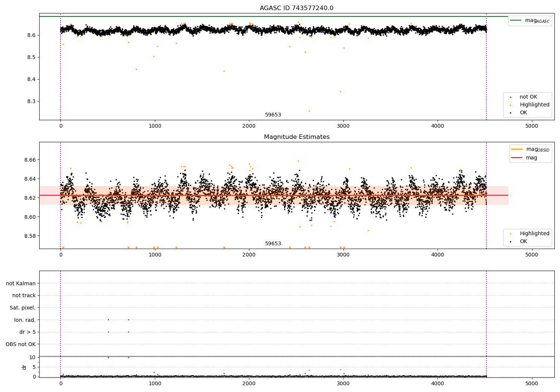Select the mag OBSID legend entry in middle plot
The height and width of the screenshot is (392, 560).
(538, 149)
